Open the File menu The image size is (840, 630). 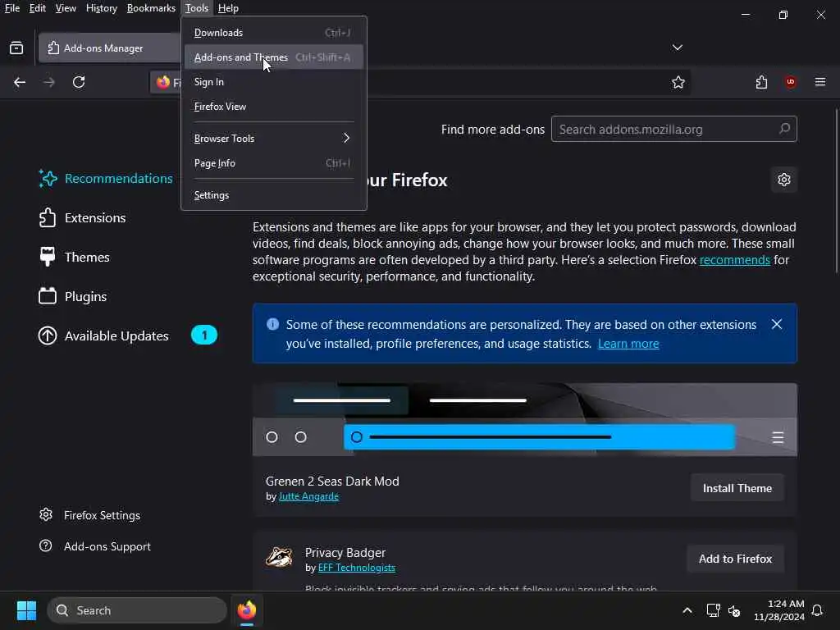coord(11,8)
